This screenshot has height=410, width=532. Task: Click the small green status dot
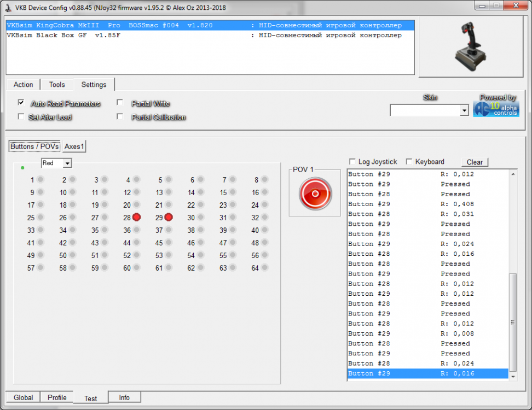22,167
